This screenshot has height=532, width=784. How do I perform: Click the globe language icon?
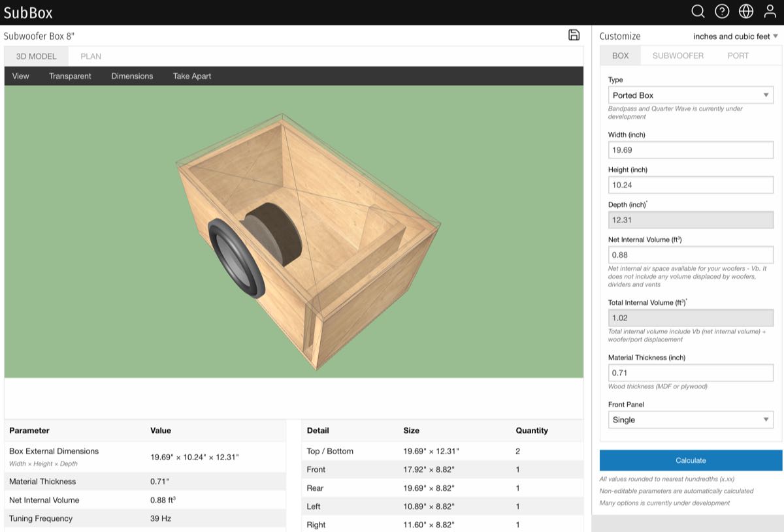[746, 12]
